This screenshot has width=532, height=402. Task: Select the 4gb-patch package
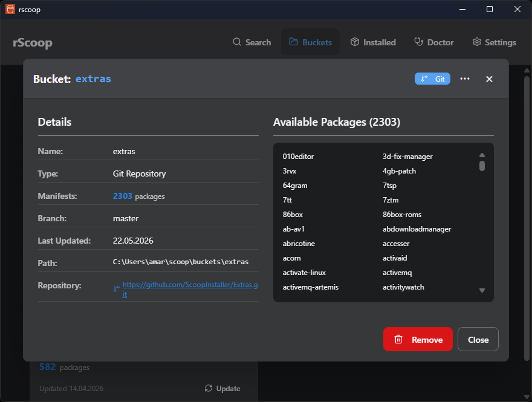(x=399, y=171)
